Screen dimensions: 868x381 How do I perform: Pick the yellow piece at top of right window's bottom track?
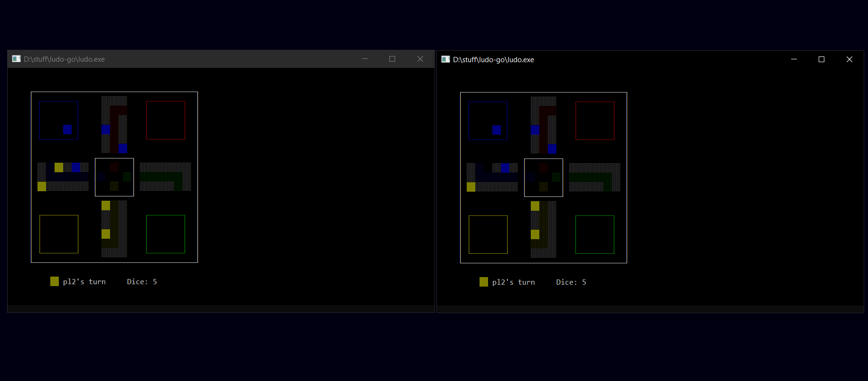pyautogui.click(x=535, y=206)
